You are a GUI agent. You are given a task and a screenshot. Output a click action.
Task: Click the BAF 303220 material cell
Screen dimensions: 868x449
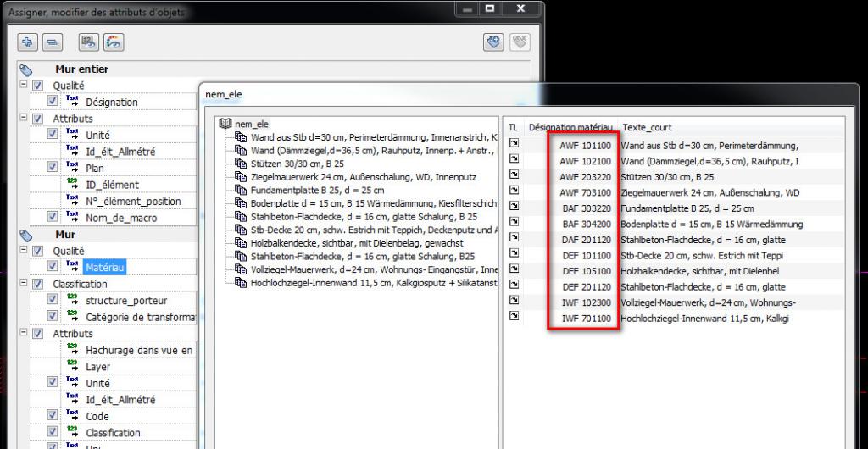[x=585, y=208]
